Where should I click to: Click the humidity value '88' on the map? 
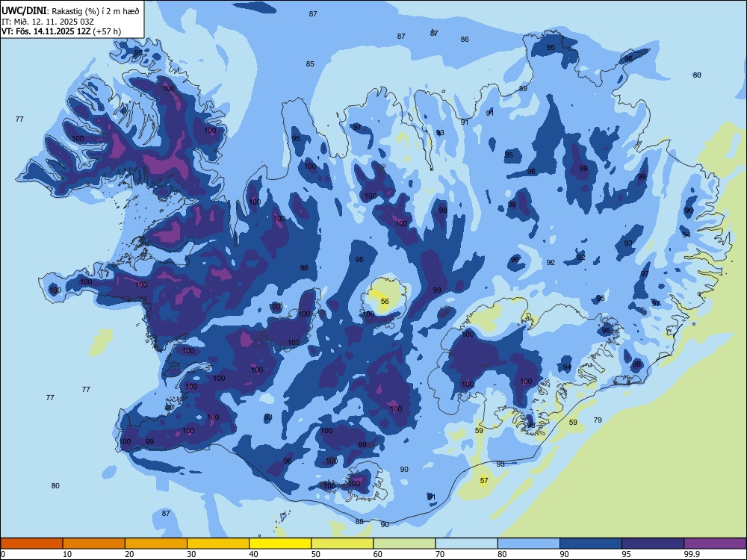click(360, 521)
